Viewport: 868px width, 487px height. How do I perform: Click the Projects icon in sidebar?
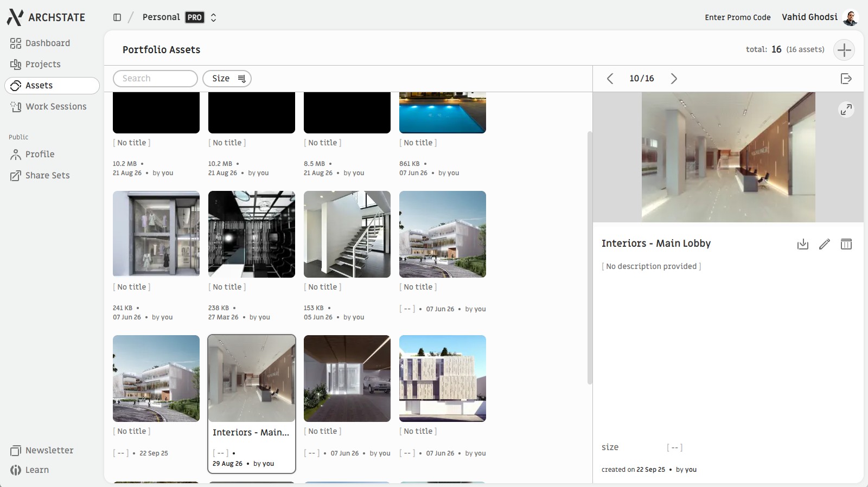tap(16, 65)
